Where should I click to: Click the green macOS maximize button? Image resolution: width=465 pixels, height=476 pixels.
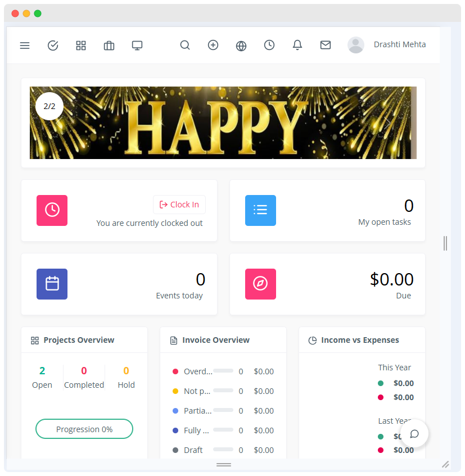tap(38, 13)
